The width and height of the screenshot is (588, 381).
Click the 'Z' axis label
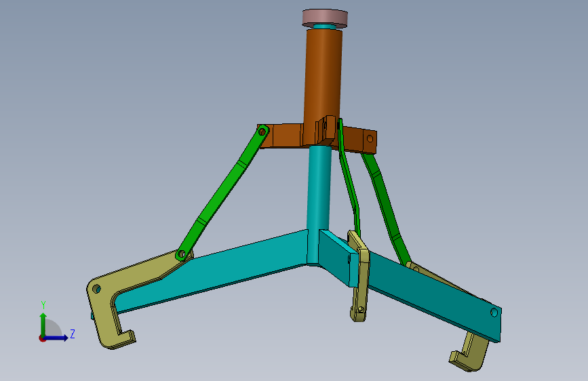[x=73, y=334]
